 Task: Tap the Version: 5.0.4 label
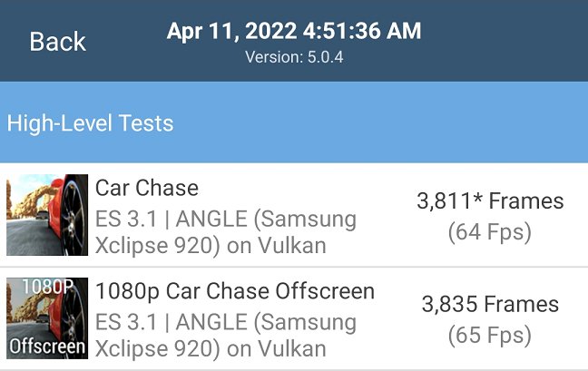click(x=294, y=57)
